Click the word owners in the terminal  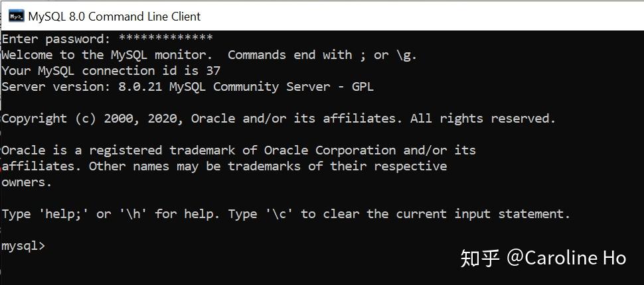pos(27,182)
